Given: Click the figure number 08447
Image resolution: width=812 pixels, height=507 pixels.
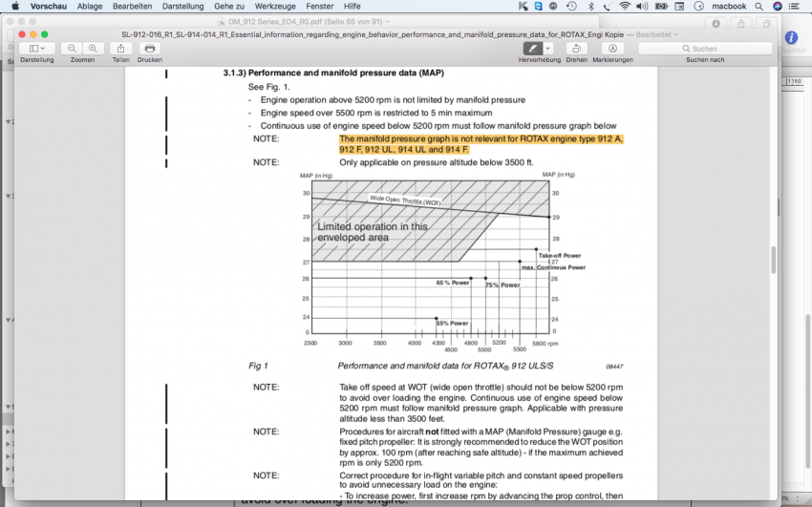Looking at the screenshot, I should tap(614, 367).
